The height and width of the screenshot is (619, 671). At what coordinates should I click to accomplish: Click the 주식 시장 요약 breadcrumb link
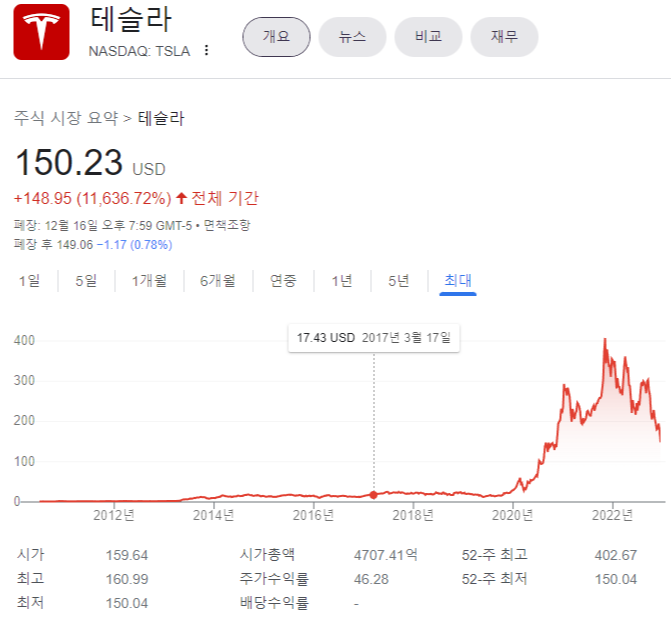coord(66,118)
